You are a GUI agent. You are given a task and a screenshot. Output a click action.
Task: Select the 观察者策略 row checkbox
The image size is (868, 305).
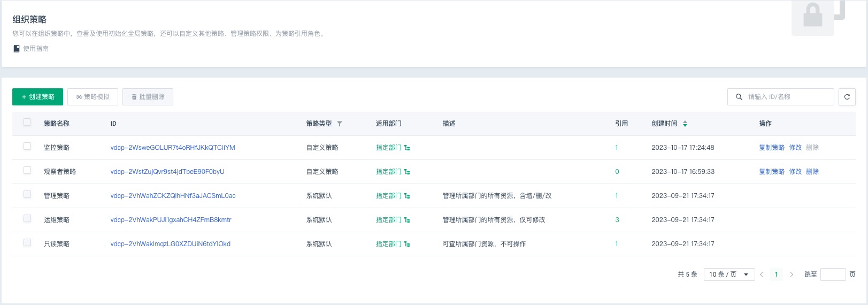27,171
